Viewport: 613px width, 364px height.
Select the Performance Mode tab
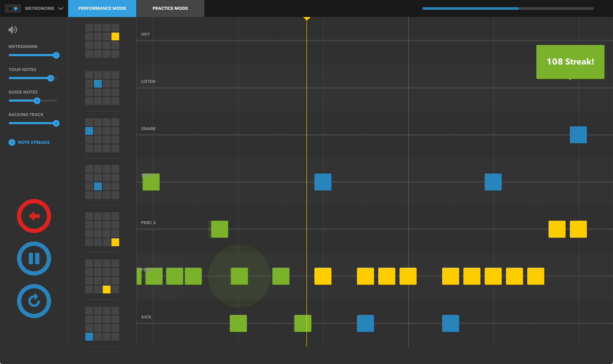coord(102,8)
